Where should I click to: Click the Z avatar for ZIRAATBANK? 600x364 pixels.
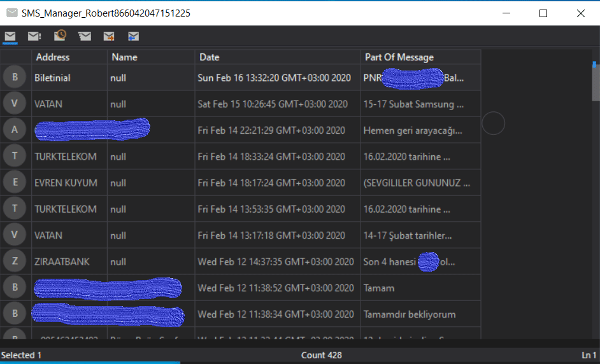(15, 261)
